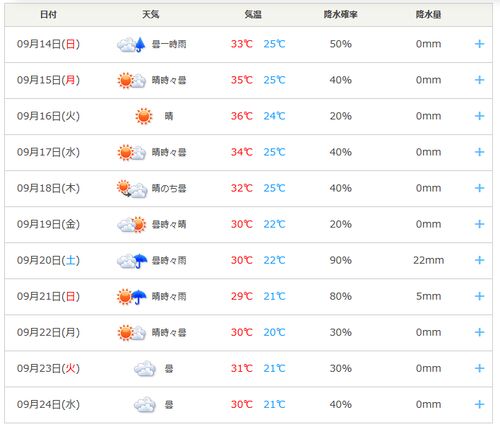This screenshot has width=500, height=429.
Task: Click the sun and cloud icon on 09月22日
Action: (132, 333)
